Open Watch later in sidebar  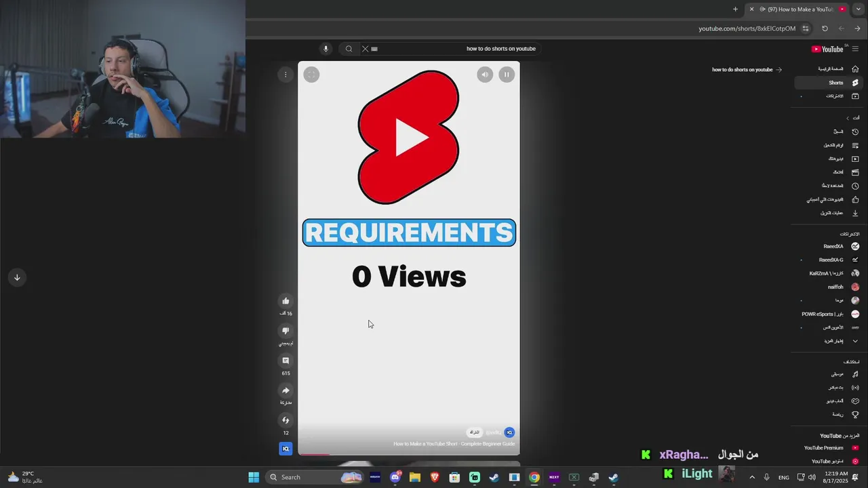tap(828, 186)
